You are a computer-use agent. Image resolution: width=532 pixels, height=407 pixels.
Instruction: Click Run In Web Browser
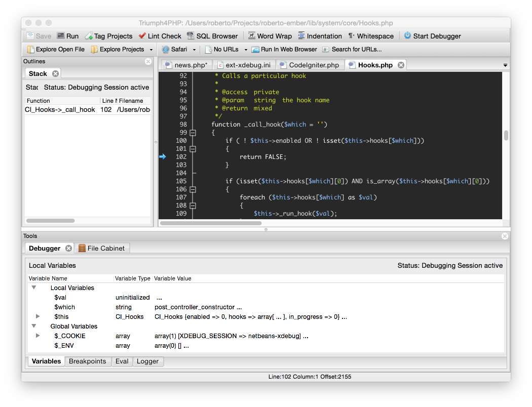pos(284,50)
